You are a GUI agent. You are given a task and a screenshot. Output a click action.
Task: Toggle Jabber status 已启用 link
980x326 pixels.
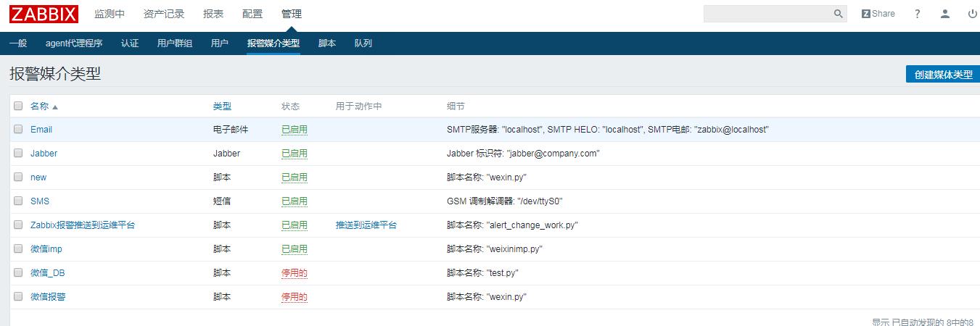pyautogui.click(x=295, y=154)
